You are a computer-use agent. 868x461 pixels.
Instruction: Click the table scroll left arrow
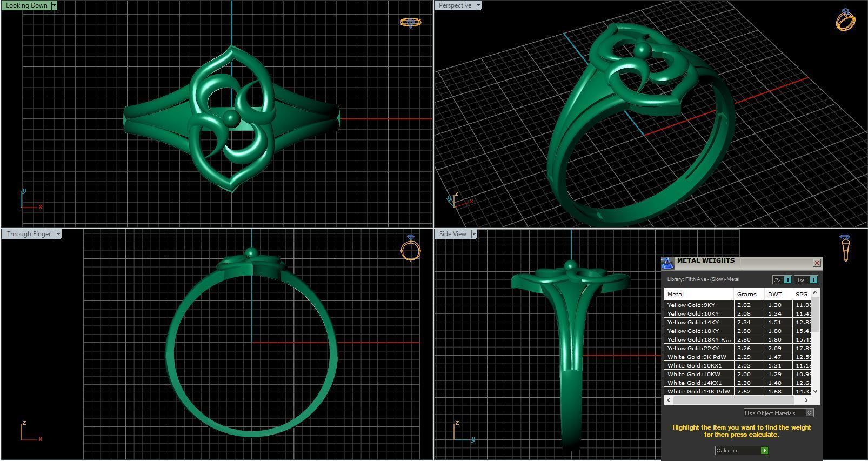click(669, 400)
